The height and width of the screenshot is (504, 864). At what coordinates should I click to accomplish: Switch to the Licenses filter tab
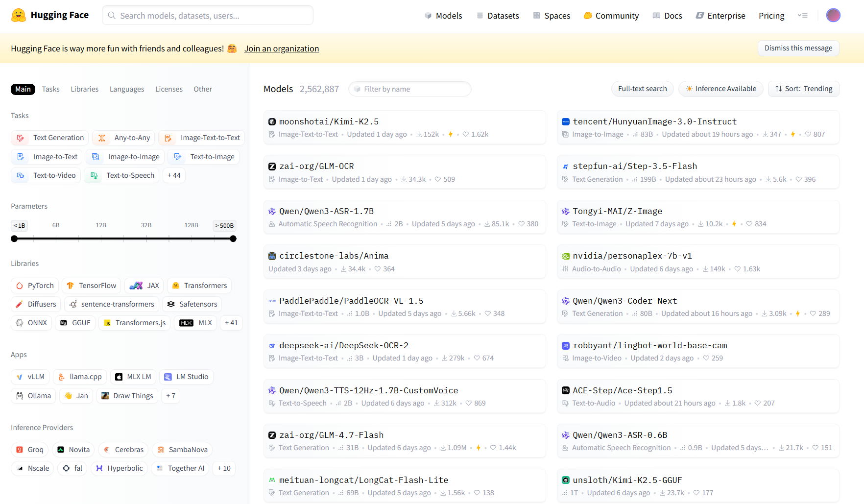coord(169,89)
